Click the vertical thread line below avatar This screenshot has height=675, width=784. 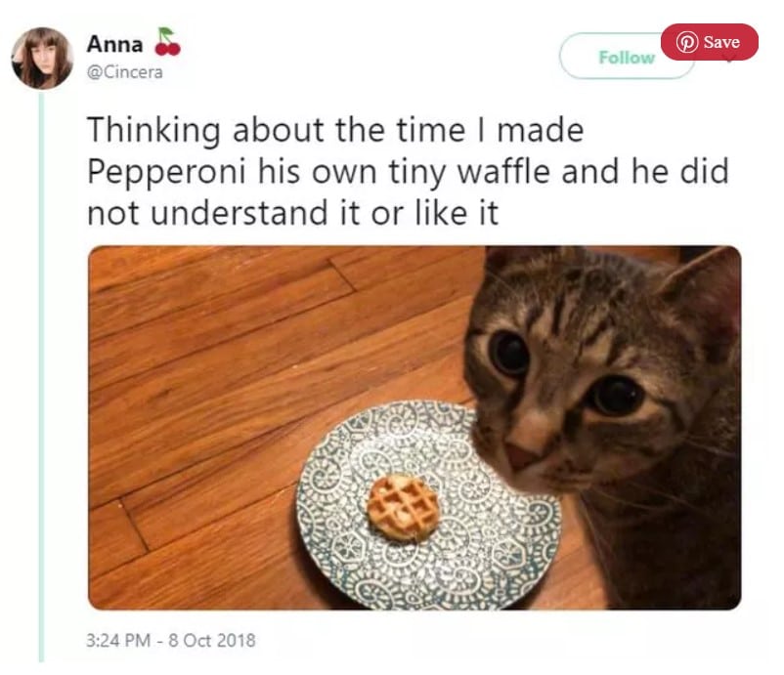41,377
